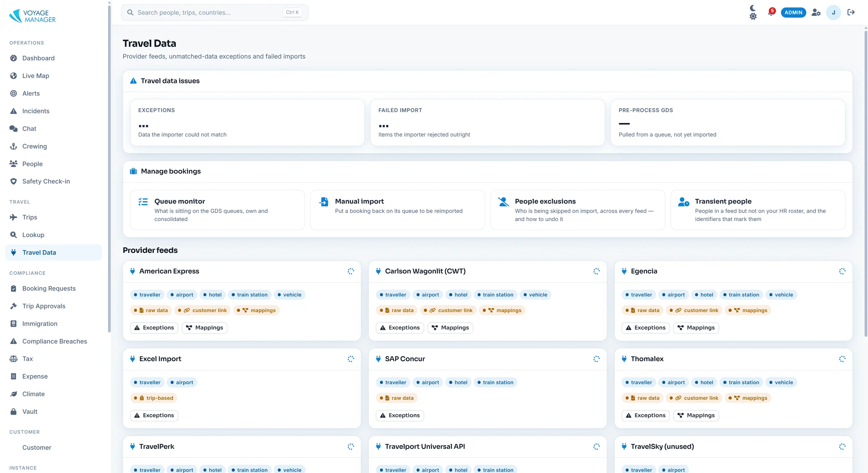868x473 pixels.
Task: Click the Travel Data plug icon in sidebar
Action: pos(13,252)
